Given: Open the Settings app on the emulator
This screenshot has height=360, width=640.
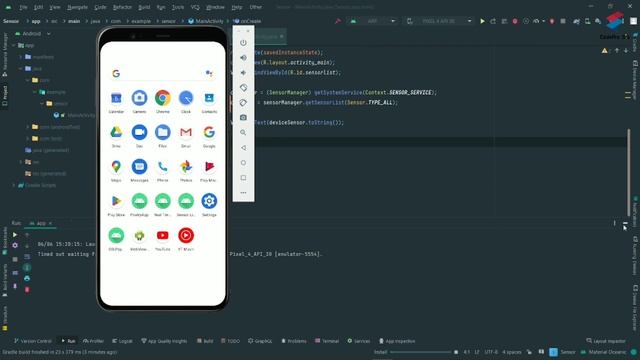Looking at the screenshot, I should tap(209, 201).
